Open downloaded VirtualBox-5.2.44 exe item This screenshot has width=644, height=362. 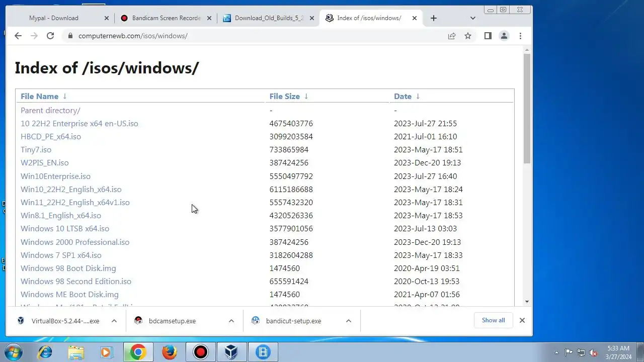[59, 321]
